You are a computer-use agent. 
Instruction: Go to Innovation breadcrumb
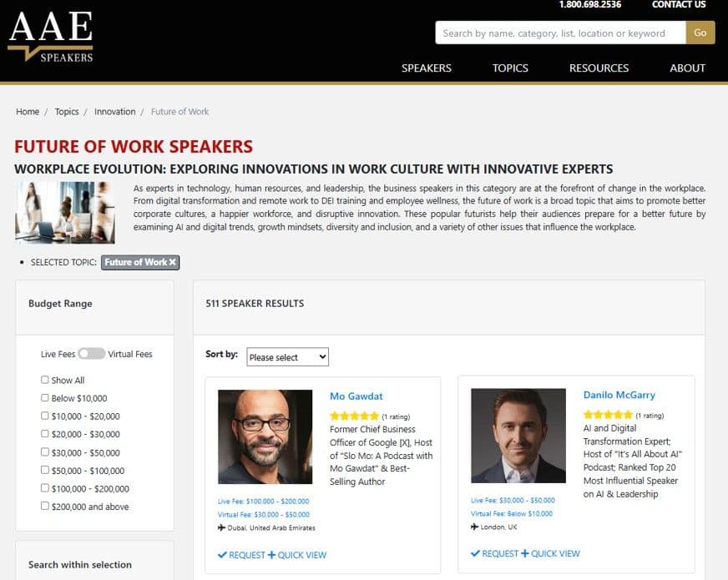[114, 112]
